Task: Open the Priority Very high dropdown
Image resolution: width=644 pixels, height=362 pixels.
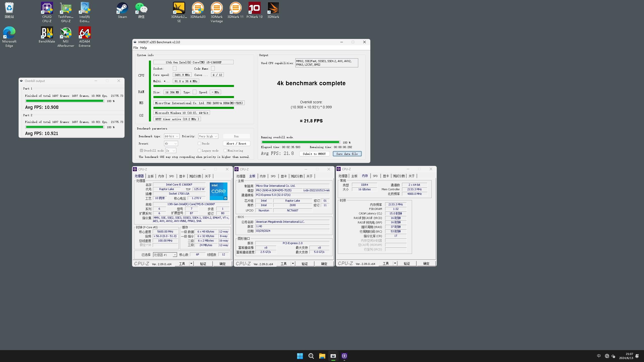Action: click(x=208, y=136)
